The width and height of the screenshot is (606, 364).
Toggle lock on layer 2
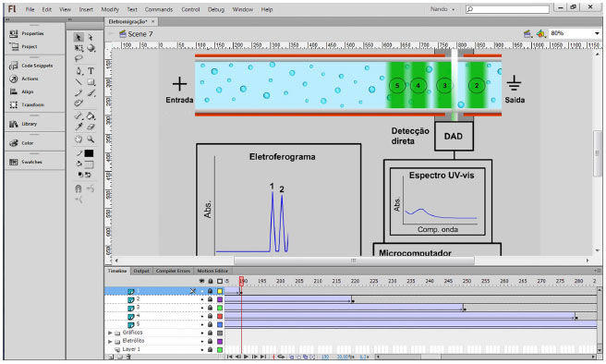tap(211, 299)
